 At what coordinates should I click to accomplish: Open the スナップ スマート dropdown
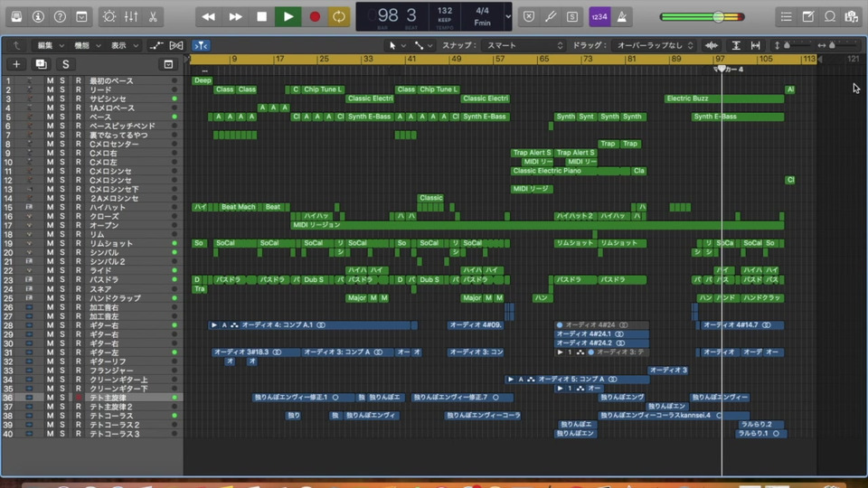[x=523, y=45]
